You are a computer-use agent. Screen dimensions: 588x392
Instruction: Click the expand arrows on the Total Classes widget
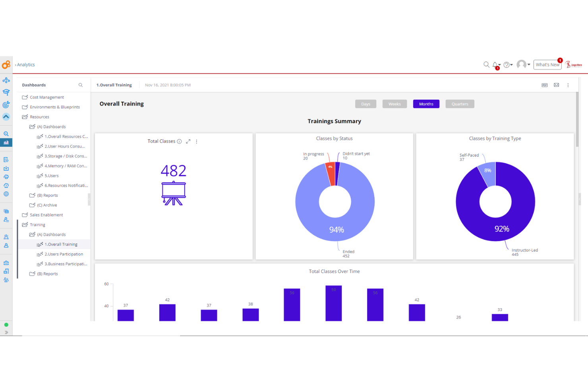pyautogui.click(x=188, y=141)
